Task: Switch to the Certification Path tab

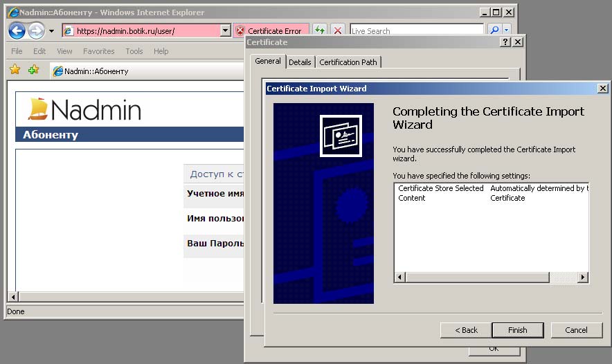Action: (x=348, y=62)
